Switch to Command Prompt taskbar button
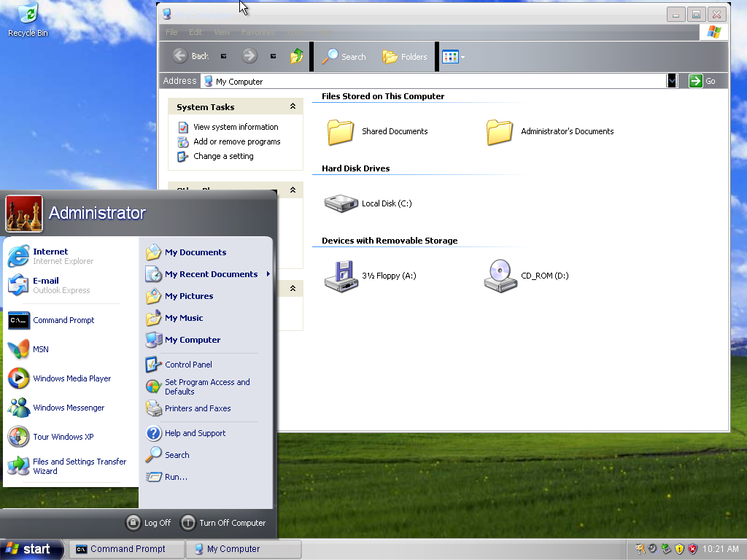 coord(127,549)
